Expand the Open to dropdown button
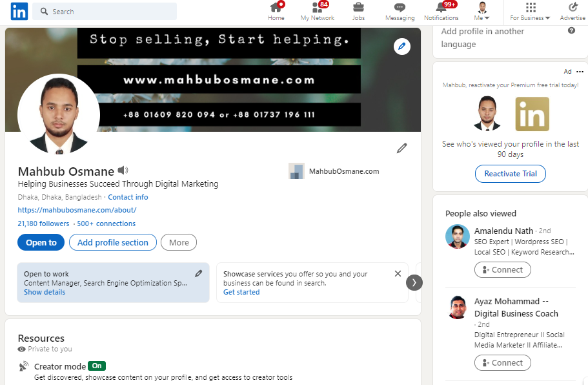This screenshot has height=385, width=588. pyautogui.click(x=41, y=242)
